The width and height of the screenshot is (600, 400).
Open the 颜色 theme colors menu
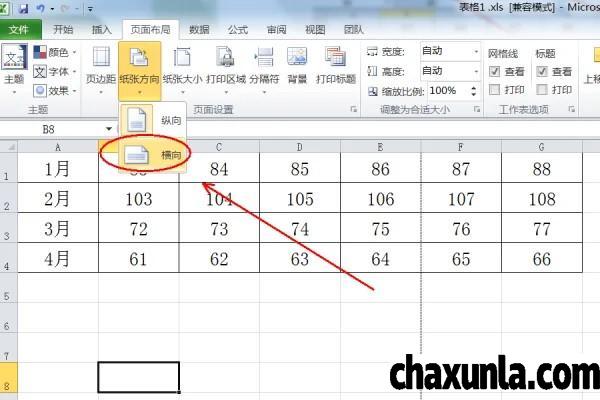pyautogui.click(x=55, y=52)
